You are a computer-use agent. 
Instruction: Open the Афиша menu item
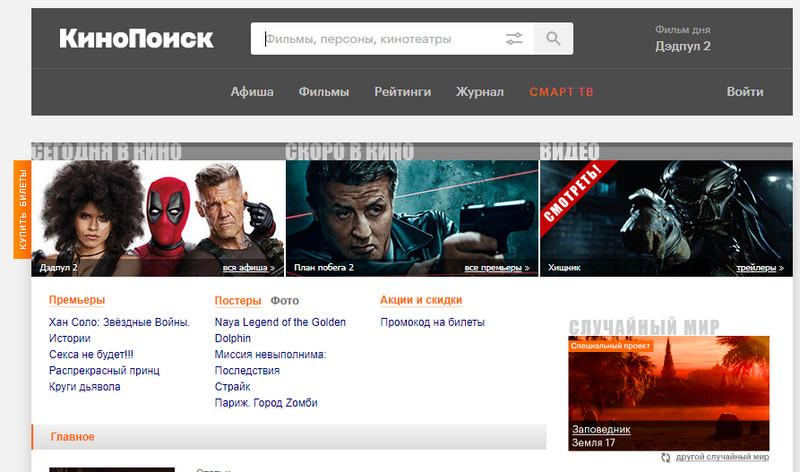252,92
